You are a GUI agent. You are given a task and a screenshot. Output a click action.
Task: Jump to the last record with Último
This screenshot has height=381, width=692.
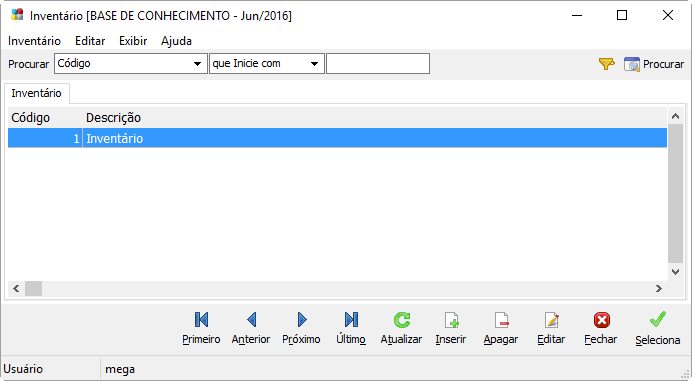[x=351, y=328]
